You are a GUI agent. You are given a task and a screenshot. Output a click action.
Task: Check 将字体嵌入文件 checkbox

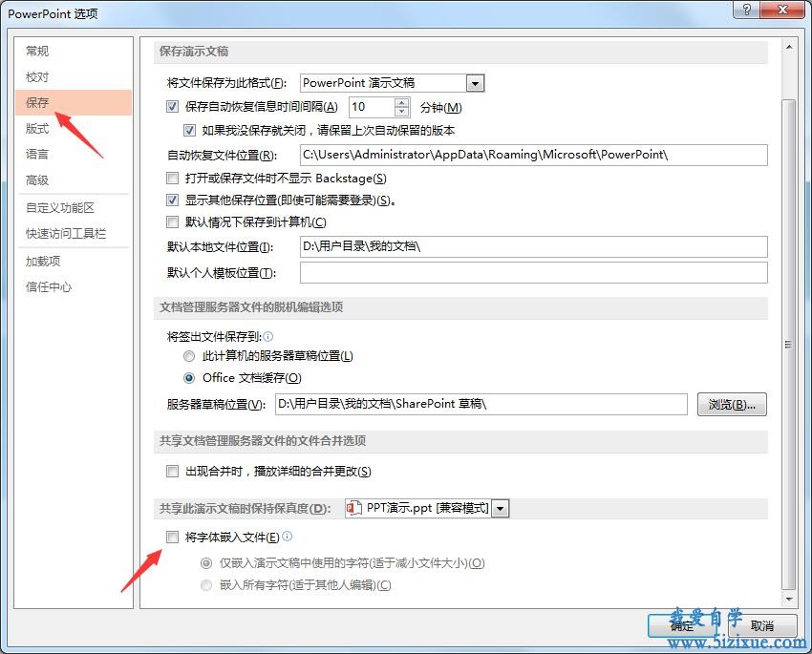pos(173,538)
